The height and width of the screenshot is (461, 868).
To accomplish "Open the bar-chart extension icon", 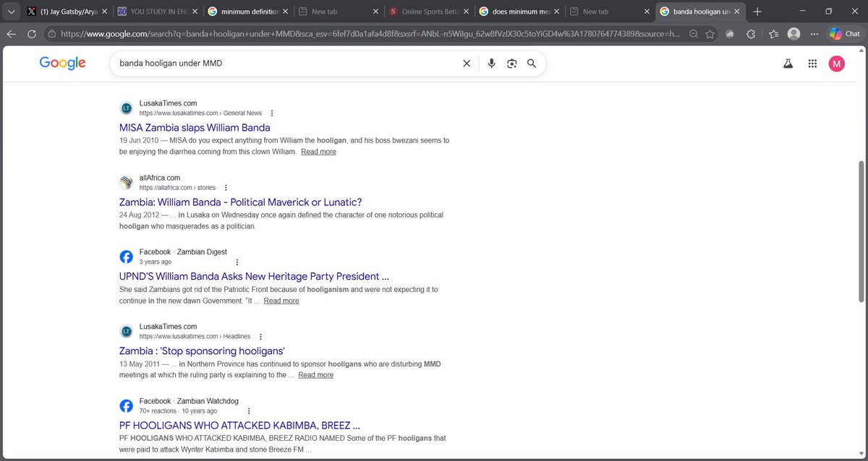I will pyautogui.click(x=731, y=34).
